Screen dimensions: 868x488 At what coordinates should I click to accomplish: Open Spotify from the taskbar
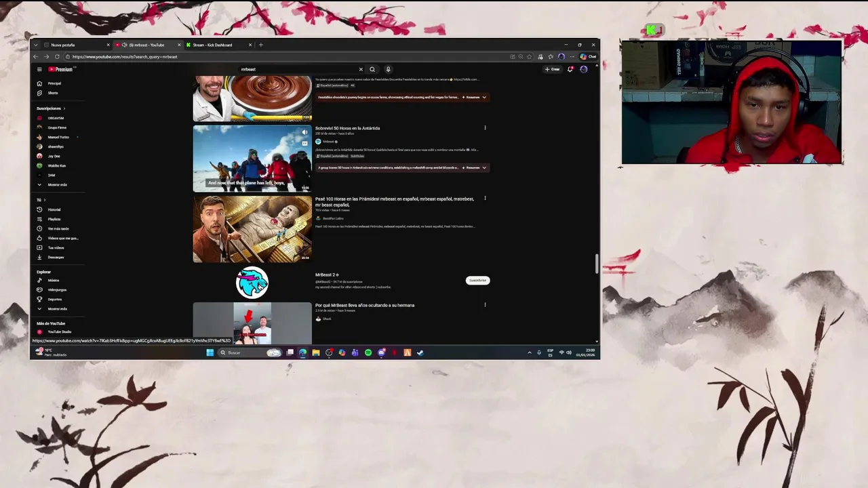(368, 352)
